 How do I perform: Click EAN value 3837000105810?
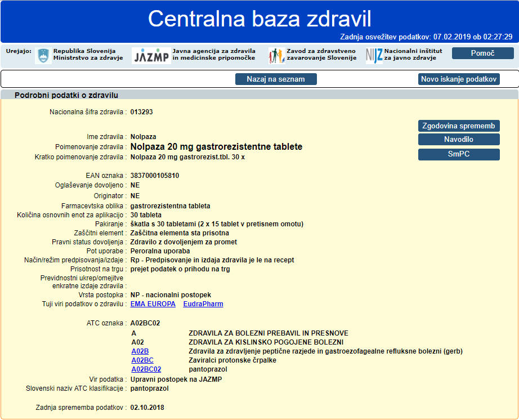155,176
